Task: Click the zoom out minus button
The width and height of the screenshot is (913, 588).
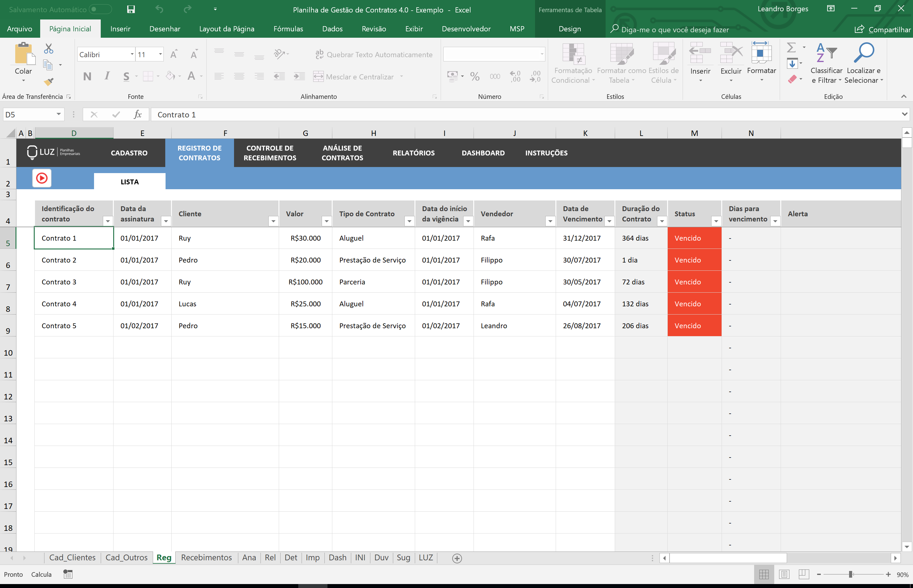Action: pos(819,574)
